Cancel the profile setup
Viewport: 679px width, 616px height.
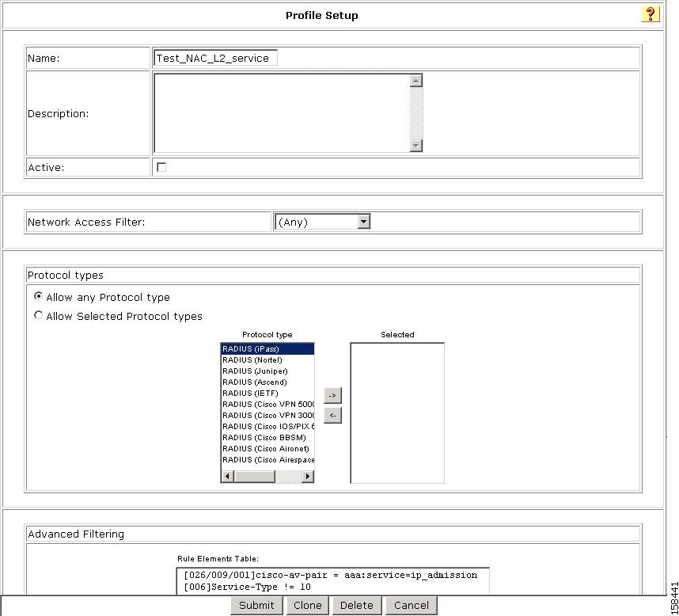click(411, 604)
